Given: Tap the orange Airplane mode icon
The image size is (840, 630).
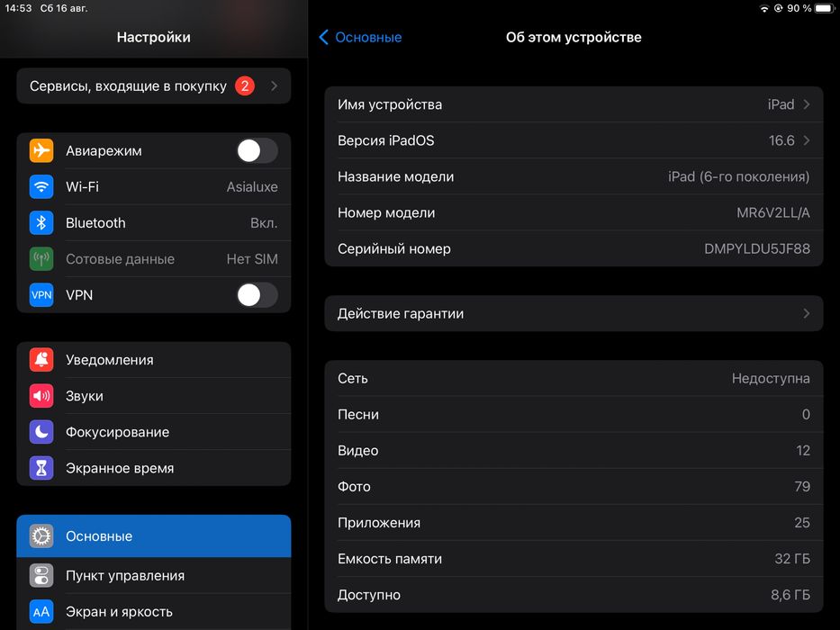Looking at the screenshot, I should (41, 150).
